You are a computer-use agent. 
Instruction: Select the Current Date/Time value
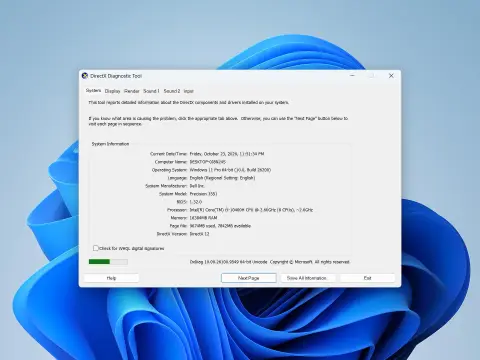click(x=227, y=154)
